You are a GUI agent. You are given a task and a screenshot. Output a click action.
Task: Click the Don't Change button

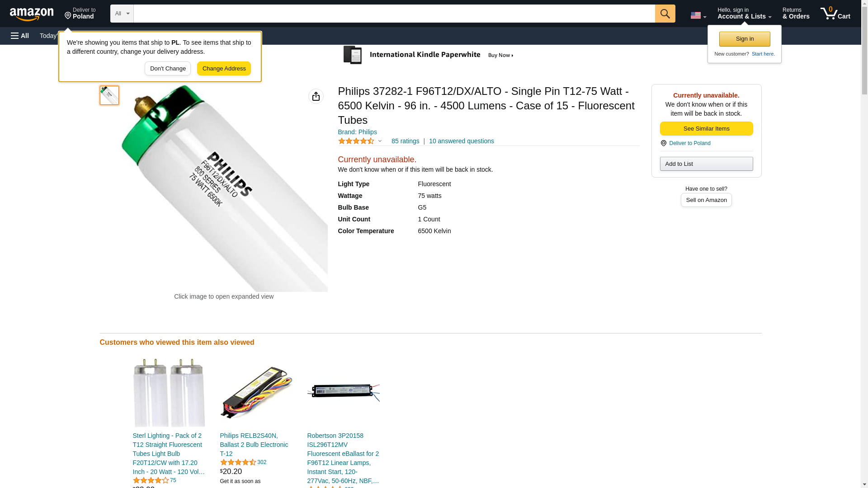click(x=168, y=69)
